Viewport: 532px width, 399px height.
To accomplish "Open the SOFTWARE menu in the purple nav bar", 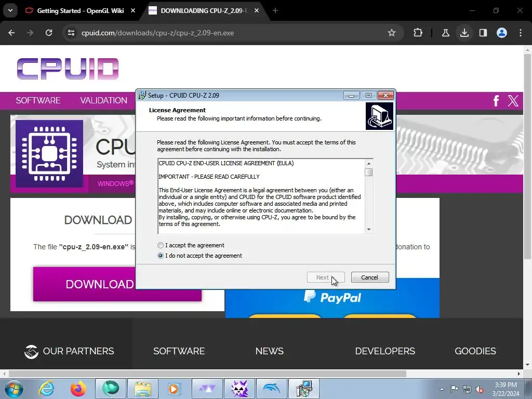I will coord(38,100).
